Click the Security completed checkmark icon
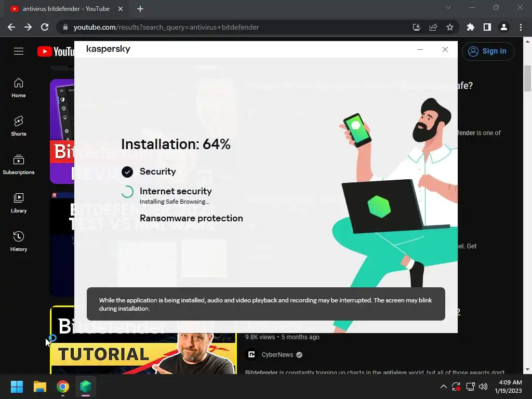The width and height of the screenshot is (532, 399). click(127, 172)
